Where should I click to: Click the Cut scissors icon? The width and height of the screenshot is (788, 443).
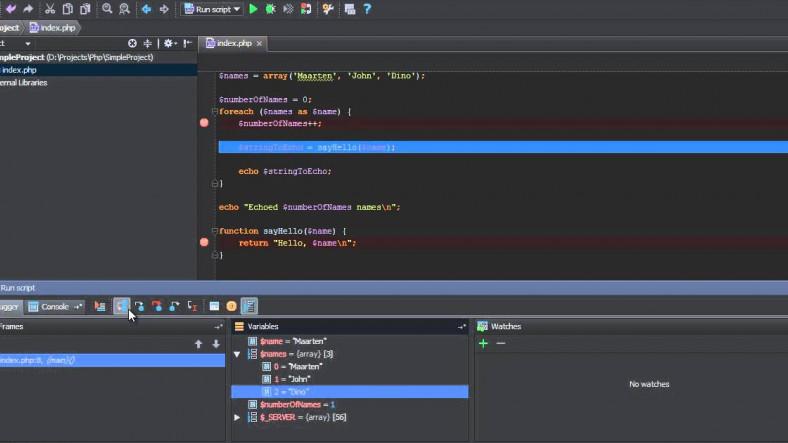coord(50,9)
